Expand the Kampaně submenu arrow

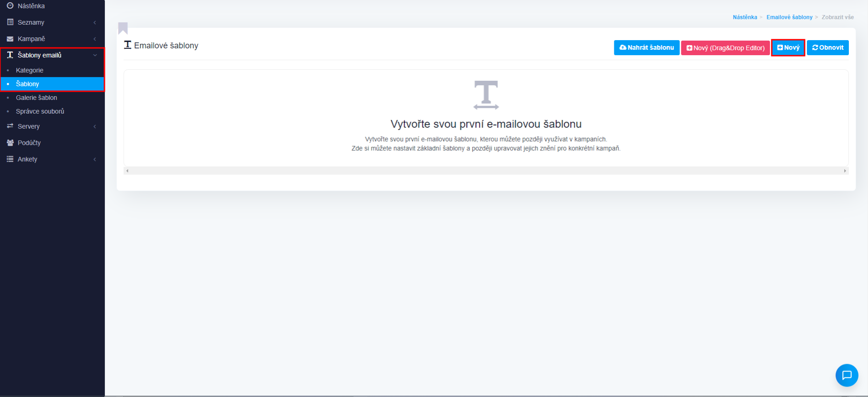point(95,39)
